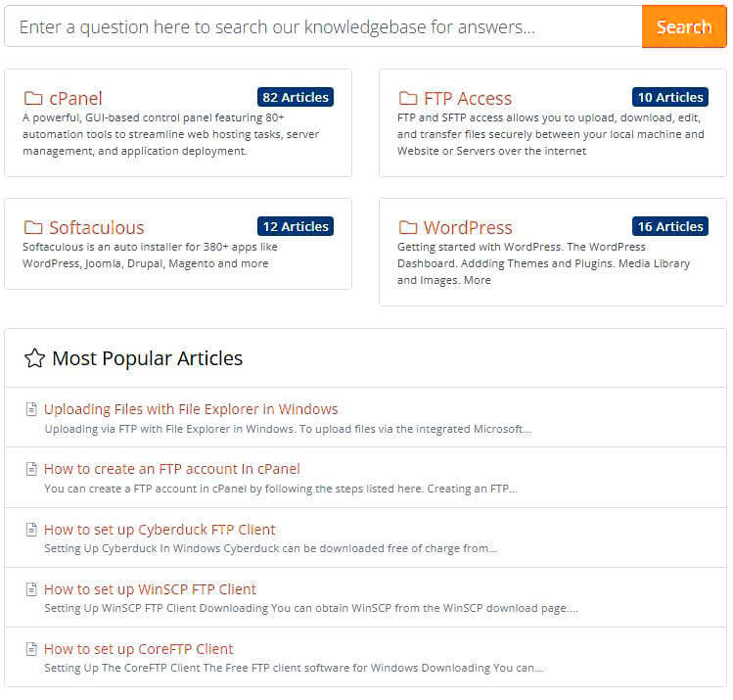The image size is (733, 700).
Task: Browse the Softaculous category
Action: pyautogui.click(x=96, y=227)
